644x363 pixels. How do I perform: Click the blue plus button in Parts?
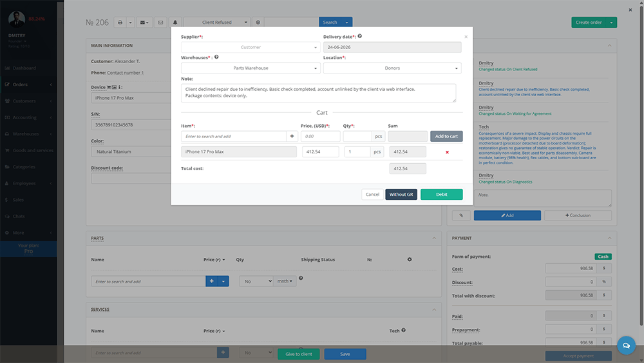(x=211, y=281)
